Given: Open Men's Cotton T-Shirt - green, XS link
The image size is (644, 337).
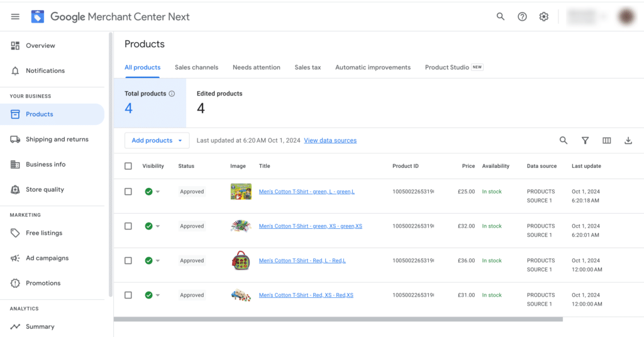Looking at the screenshot, I should pyautogui.click(x=311, y=226).
